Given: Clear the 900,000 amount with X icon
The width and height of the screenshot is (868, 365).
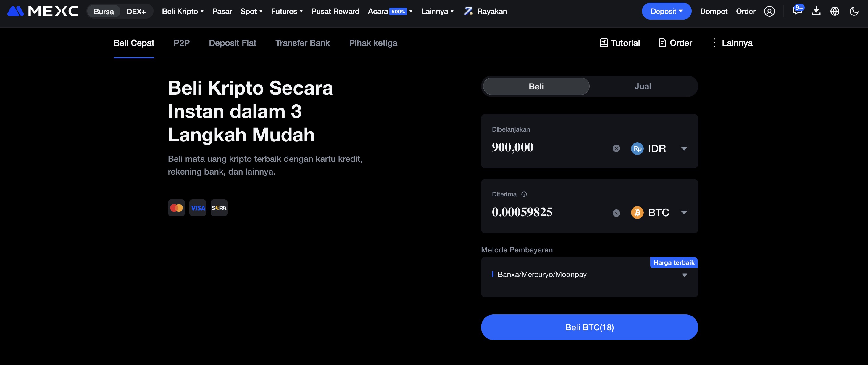Looking at the screenshot, I should pyautogui.click(x=616, y=148).
